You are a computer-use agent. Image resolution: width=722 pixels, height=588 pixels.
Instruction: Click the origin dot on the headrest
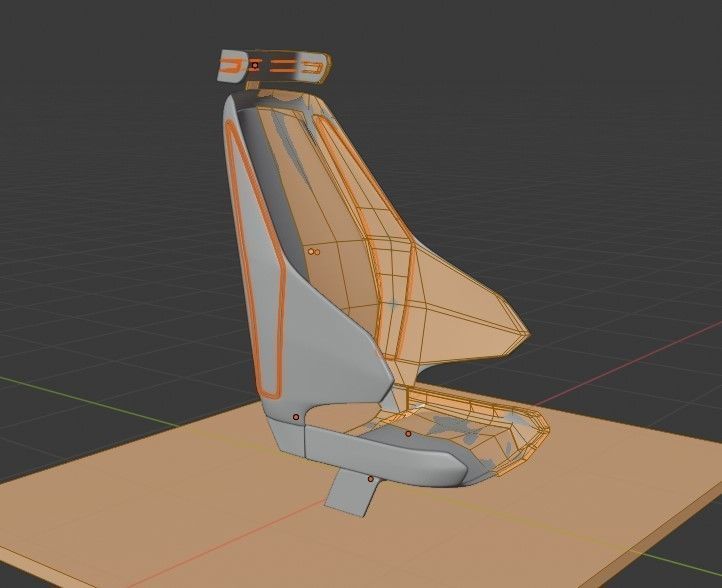pos(255,65)
